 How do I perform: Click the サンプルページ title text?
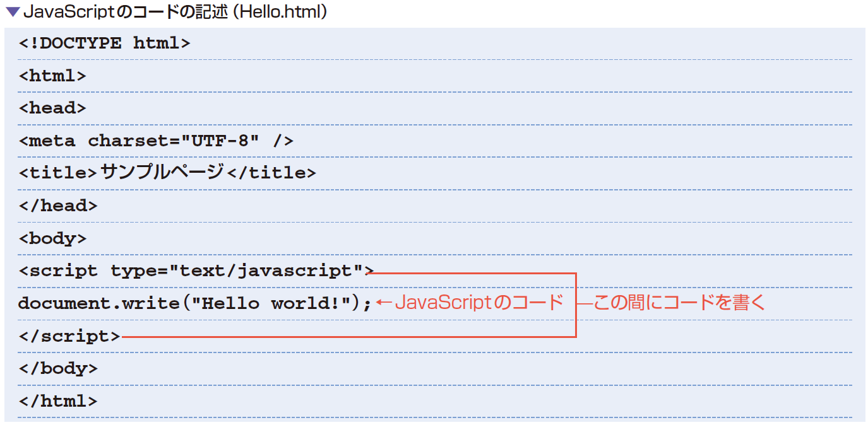pyautogui.click(x=162, y=172)
